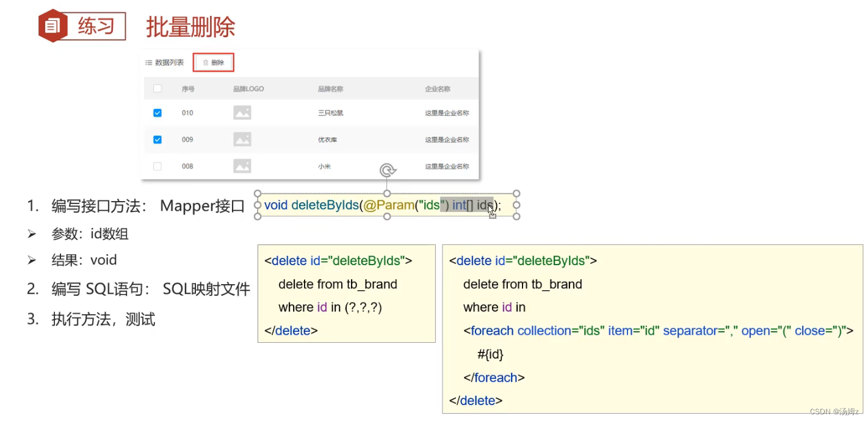
Task: Click the logo placeholder in the 小米 row
Action: [242, 166]
